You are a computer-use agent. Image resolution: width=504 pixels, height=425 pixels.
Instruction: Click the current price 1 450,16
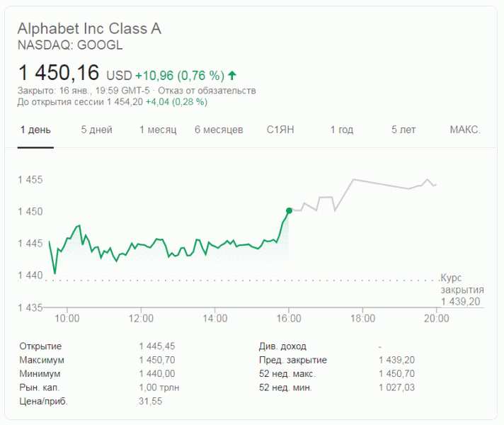(58, 73)
